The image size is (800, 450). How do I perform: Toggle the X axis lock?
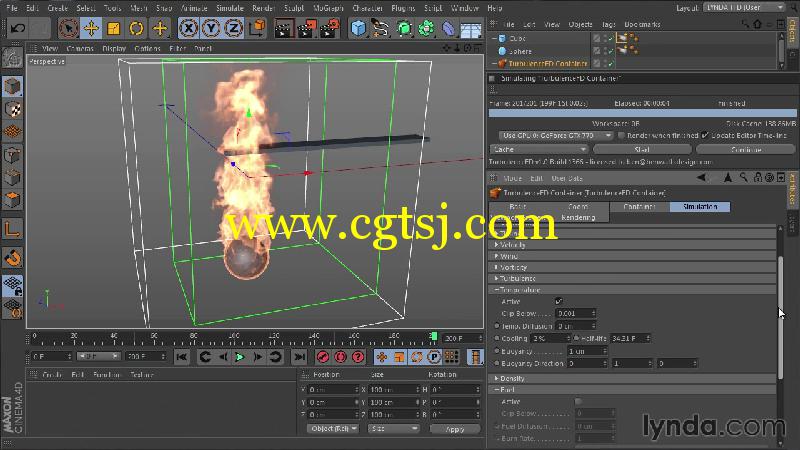pos(188,28)
